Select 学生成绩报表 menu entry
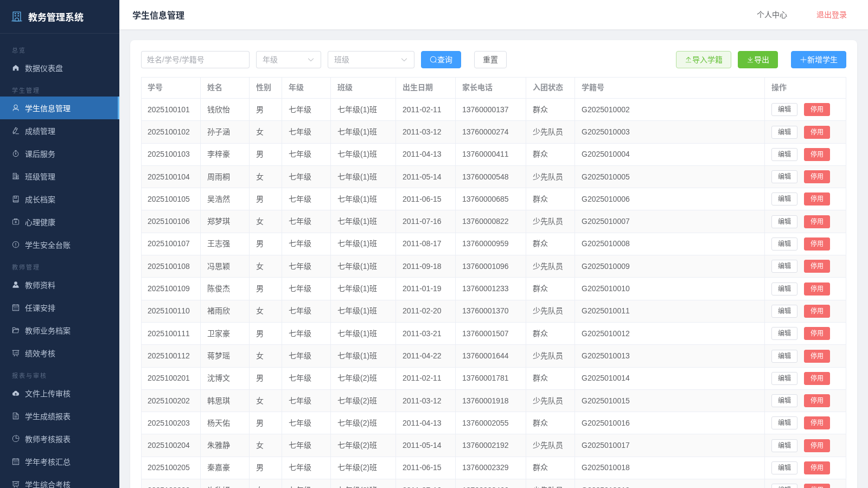 [60, 416]
